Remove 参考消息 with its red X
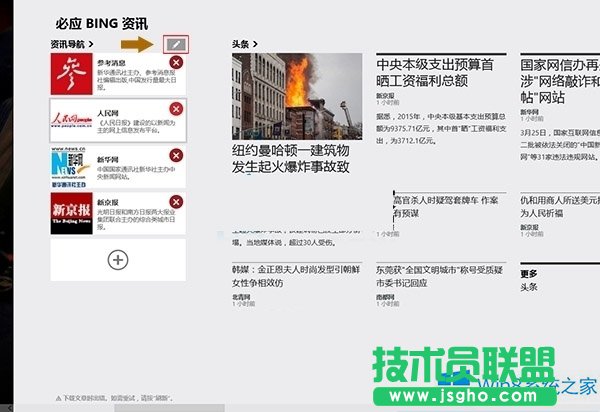The height and width of the screenshot is (412, 600). pyautogui.click(x=176, y=62)
